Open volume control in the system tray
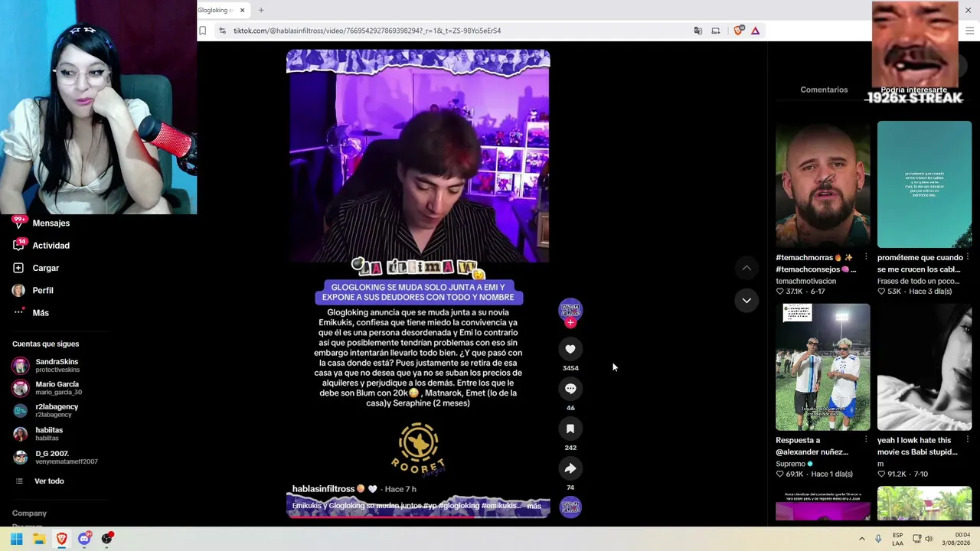Screen dimensions: 980x551 (x=929, y=539)
